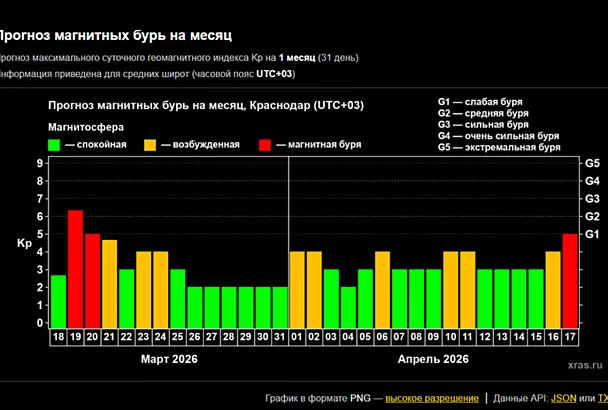This screenshot has height=410, width=608.
Task: Click the green 'спокойная' legend swatch
Action: 55,145
